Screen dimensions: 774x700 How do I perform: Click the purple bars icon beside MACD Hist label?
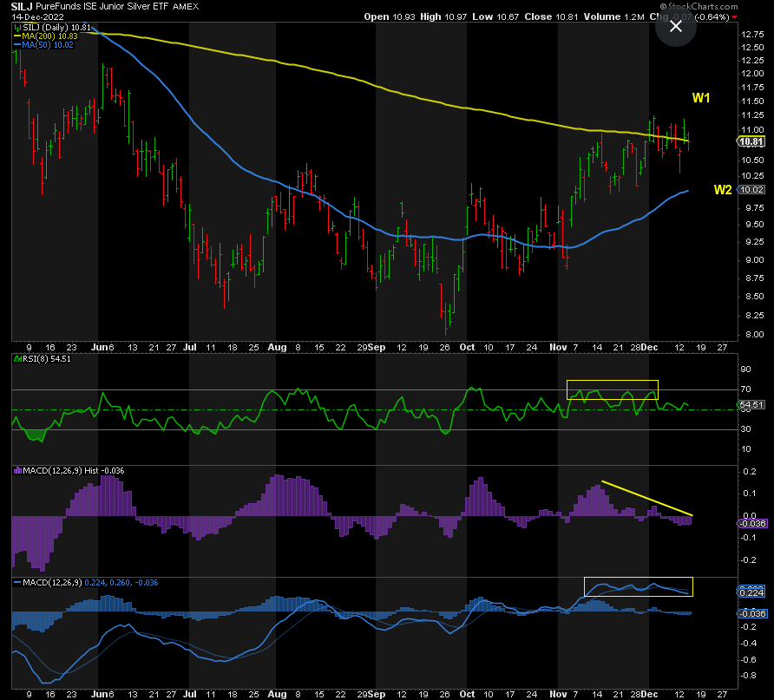[17, 471]
